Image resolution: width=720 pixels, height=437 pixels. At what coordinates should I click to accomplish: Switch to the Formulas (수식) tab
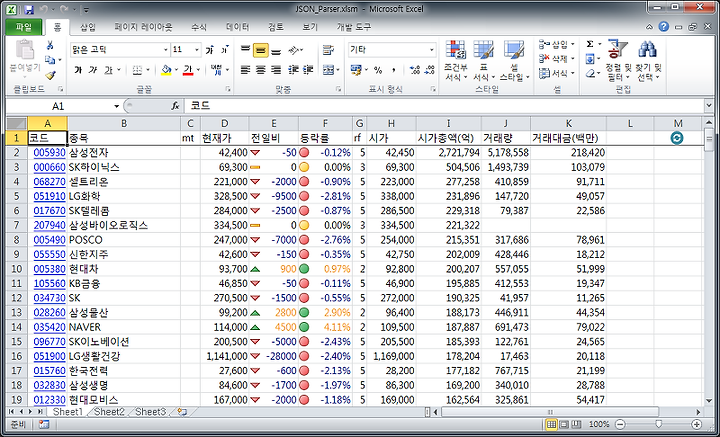click(199, 27)
